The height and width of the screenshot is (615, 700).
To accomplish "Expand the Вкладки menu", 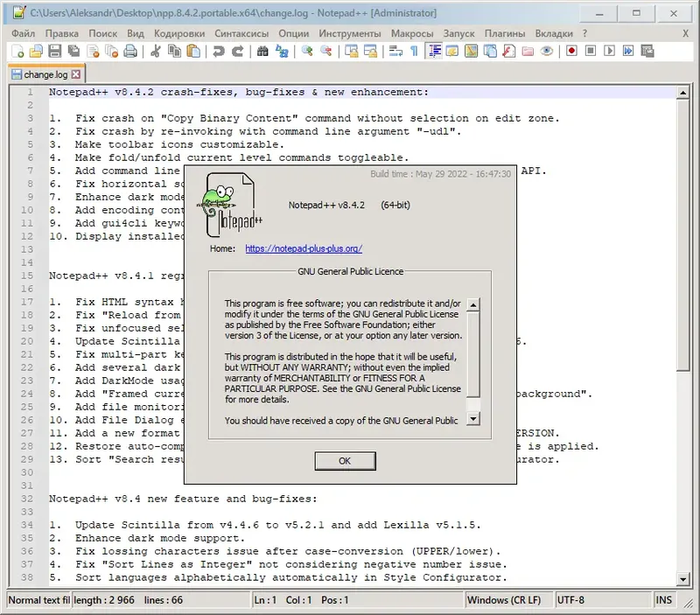I will click(554, 33).
